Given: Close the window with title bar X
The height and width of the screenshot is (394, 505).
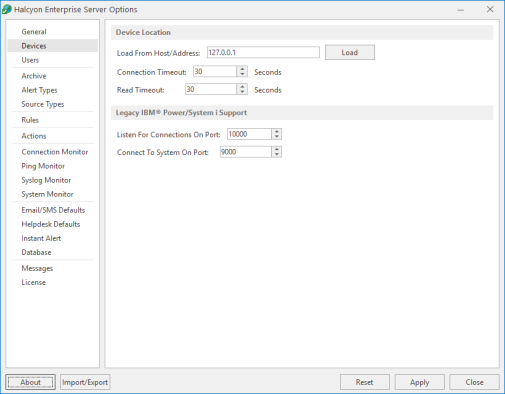Looking at the screenshot, I should 490,9.
